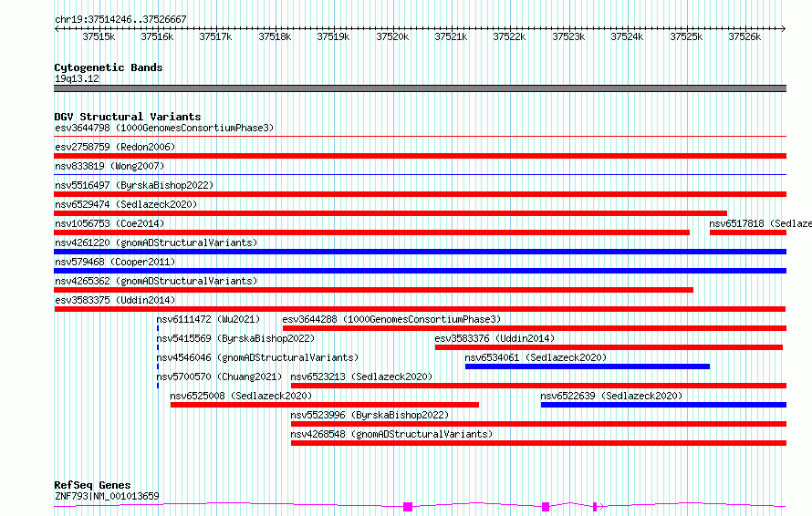The height and width of the screenshot is (516, 812).
Task: Click the nsv6534061 (Sedlazeck2020) label
Action: point(536,357)
